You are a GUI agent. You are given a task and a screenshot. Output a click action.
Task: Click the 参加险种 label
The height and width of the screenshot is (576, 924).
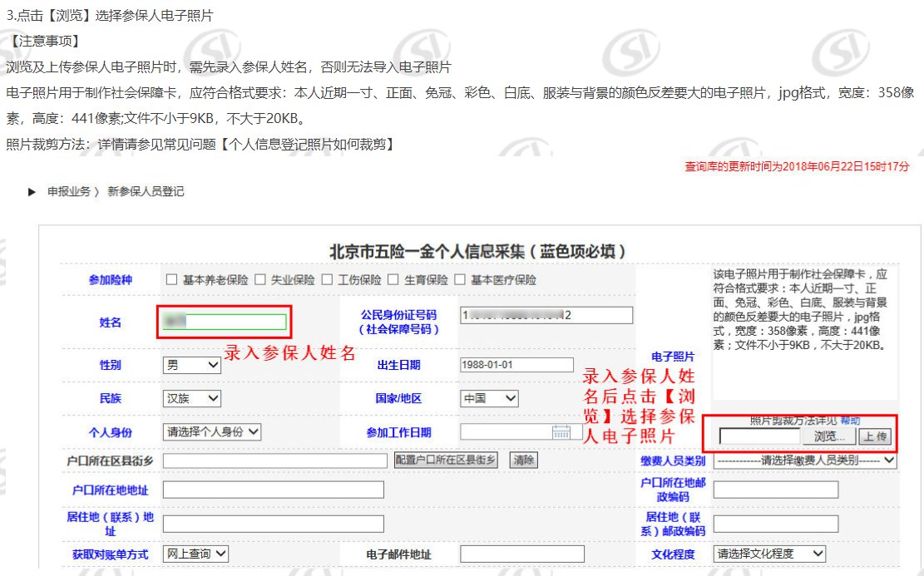point(110,280)
